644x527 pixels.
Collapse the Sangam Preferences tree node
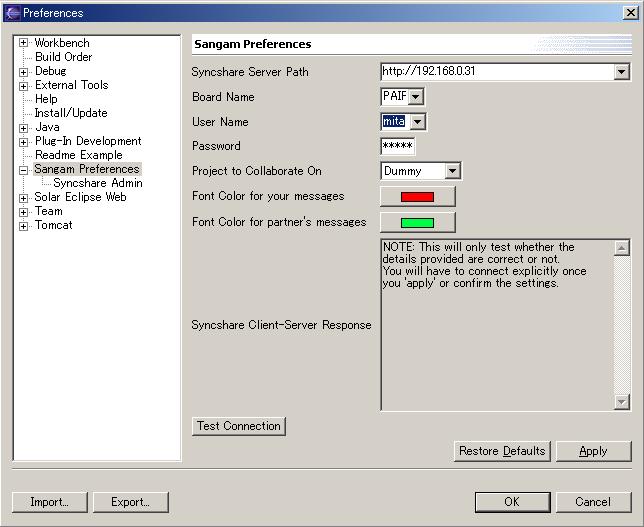[23, 170]
